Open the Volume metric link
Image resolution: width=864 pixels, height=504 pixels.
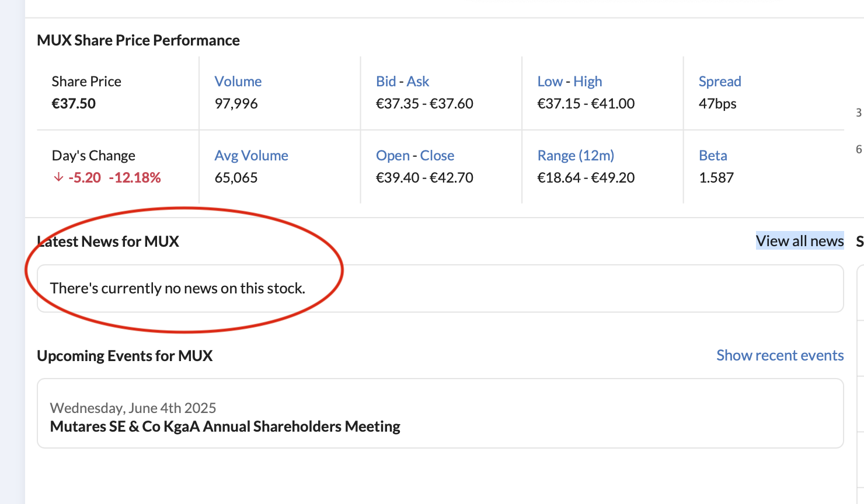pyautogui.click(x=238, y=82)
